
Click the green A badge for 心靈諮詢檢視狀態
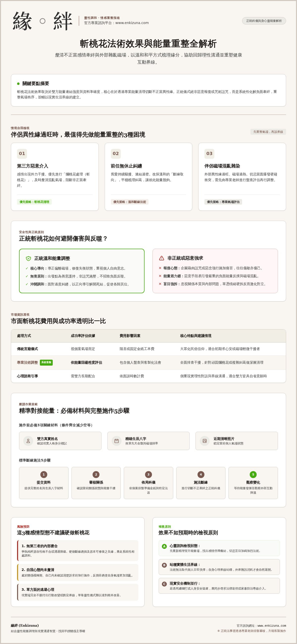tap(164, 546)
